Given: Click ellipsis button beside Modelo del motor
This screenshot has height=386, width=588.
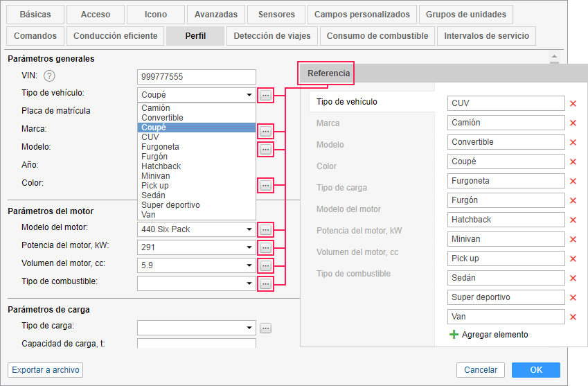Looking at the screenshot, I should [265, 229].
